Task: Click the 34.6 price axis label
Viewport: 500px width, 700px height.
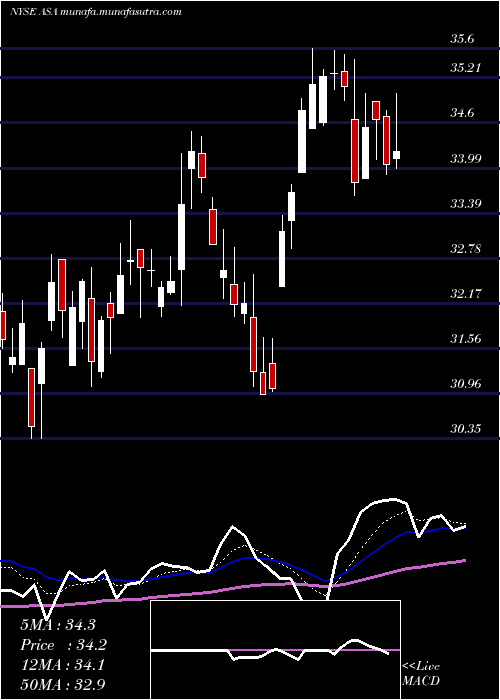Action: [462, 113]
